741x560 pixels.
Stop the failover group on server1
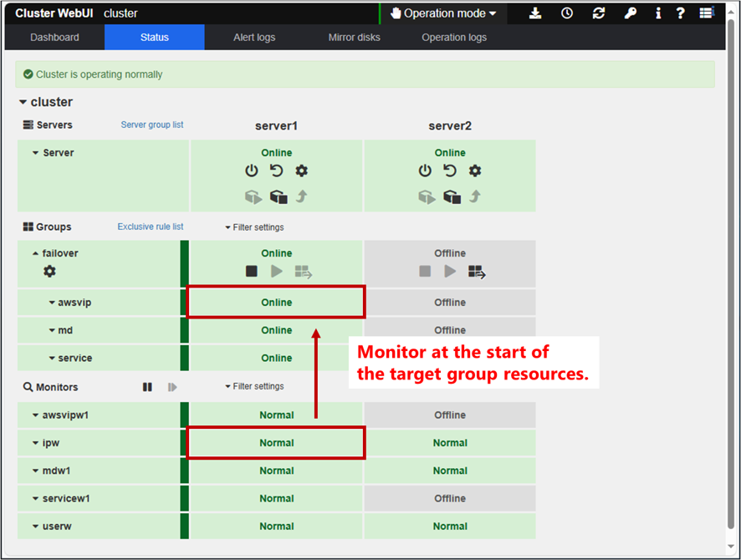(x=252, y=270)
